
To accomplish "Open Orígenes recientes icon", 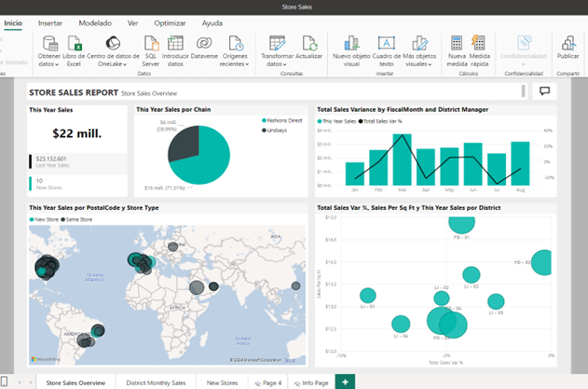I will pos(236,43).
